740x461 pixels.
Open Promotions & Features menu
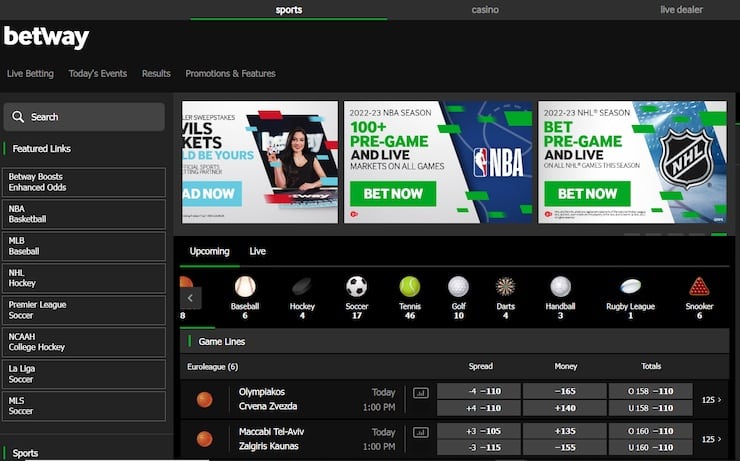230,74
